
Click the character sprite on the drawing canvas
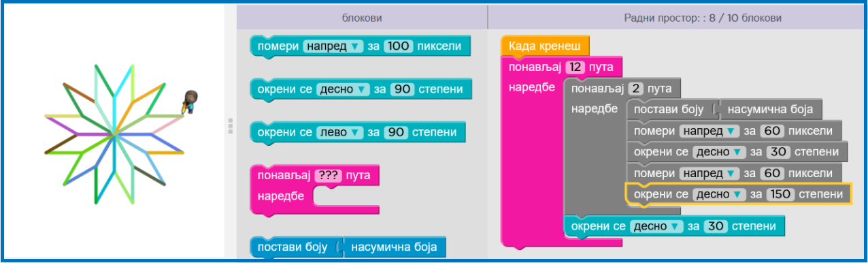point(190,101)
